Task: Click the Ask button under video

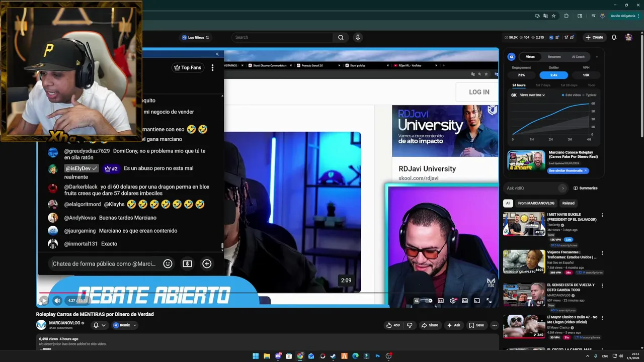Action: (453, 325)
